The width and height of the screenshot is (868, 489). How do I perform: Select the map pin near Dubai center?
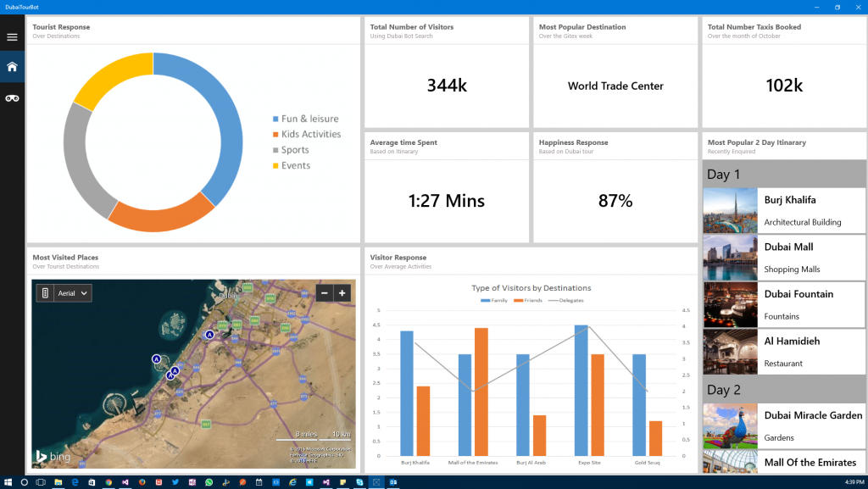(x=209, y=335)
